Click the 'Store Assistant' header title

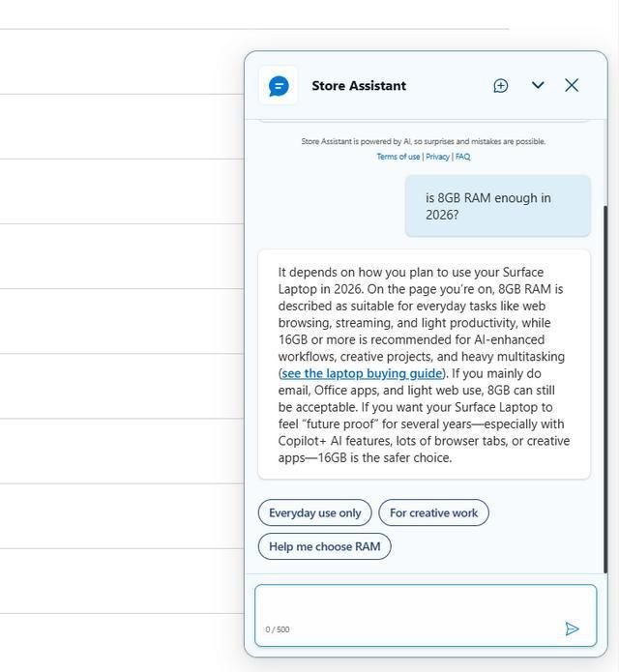359,86
